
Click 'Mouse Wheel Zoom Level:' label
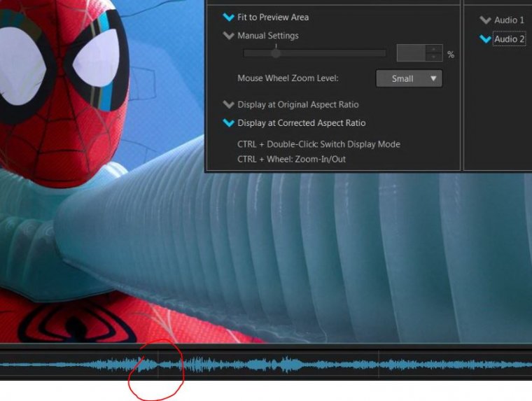(x=288, y=78)
